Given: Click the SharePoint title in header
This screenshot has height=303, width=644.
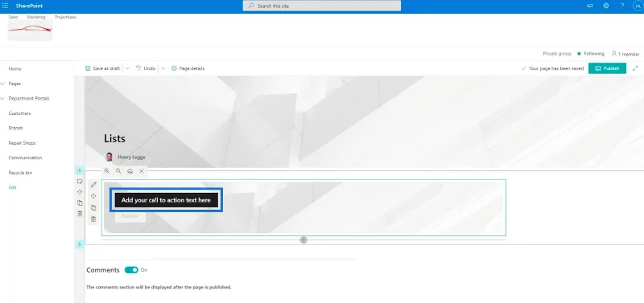Looking at the screenshot, I should pyautogui.click(x=29, y=6).
